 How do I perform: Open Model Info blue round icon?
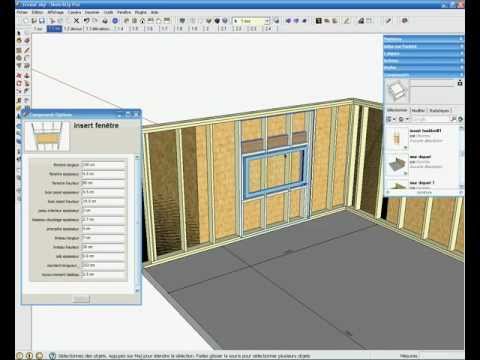115,21
